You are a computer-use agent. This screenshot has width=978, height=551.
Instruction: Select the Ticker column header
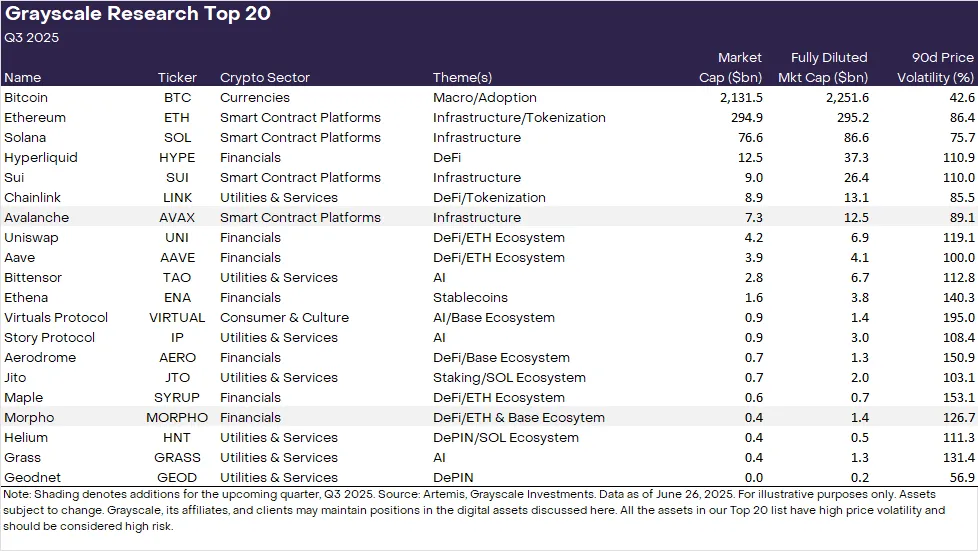tap(177, 77)
